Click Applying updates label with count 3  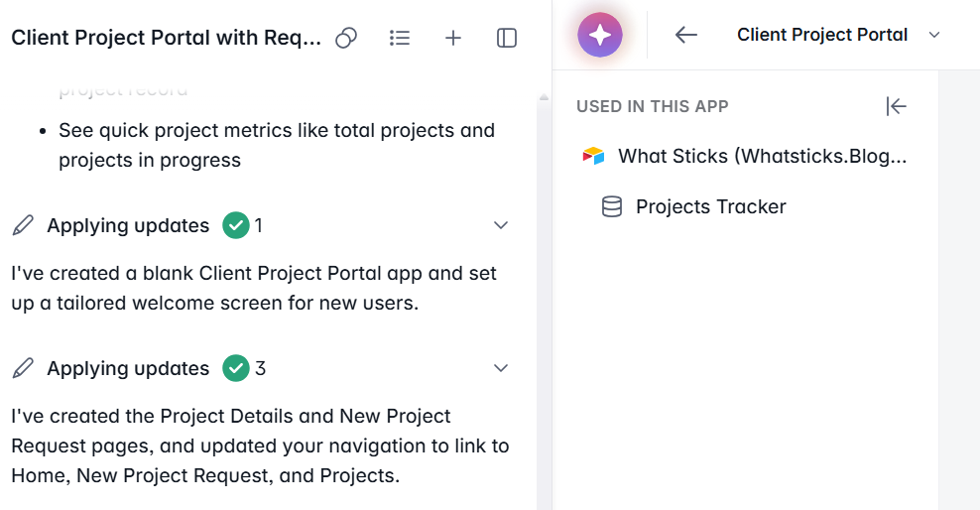pyautogui.click(x=128, y=368)
